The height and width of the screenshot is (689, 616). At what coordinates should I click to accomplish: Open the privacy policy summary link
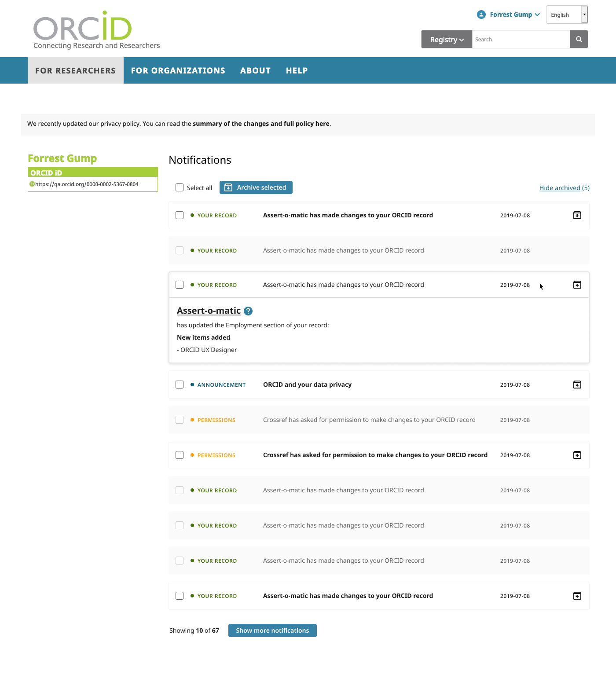[x=261, y=124]
